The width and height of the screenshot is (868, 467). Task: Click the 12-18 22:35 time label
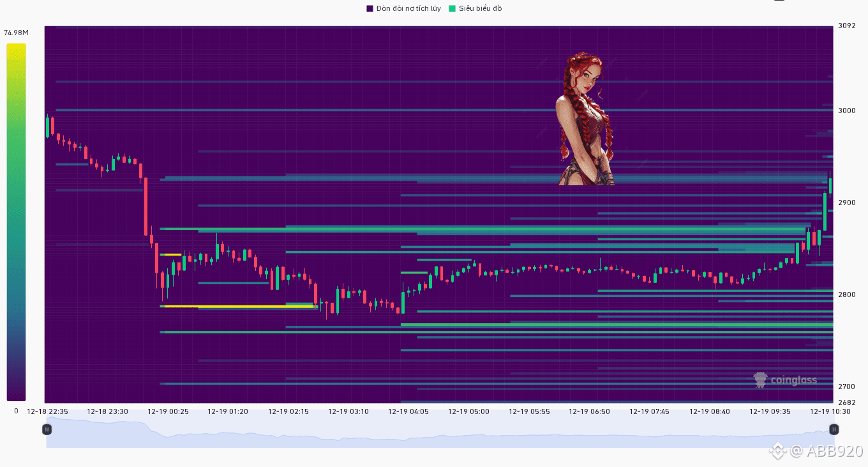tap(47, 411)
